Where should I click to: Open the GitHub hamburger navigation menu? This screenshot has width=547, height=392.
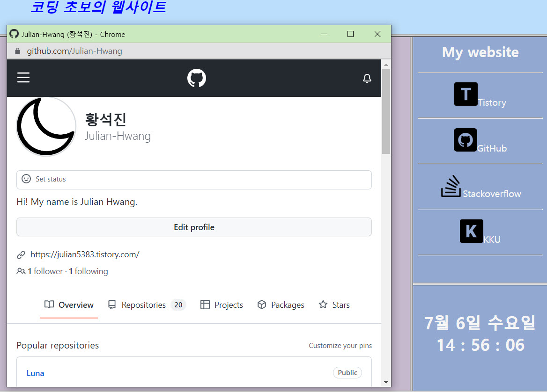tap(23, 77)
